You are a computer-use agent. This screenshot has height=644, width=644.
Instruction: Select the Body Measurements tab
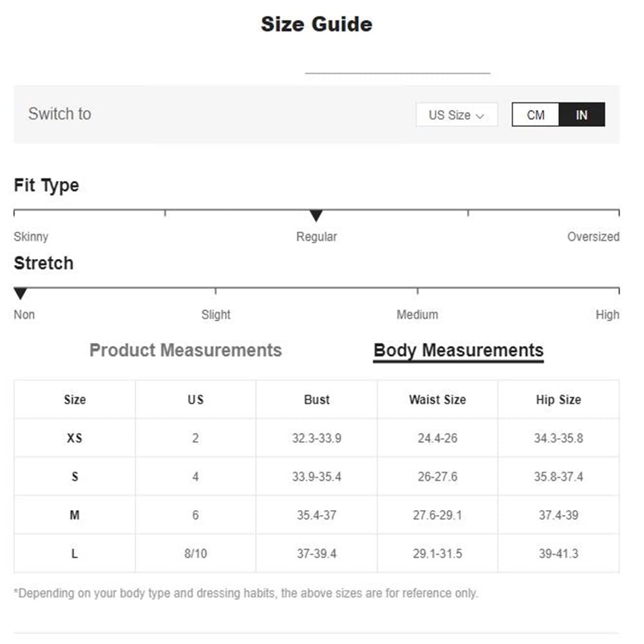(x=458, y=350)
